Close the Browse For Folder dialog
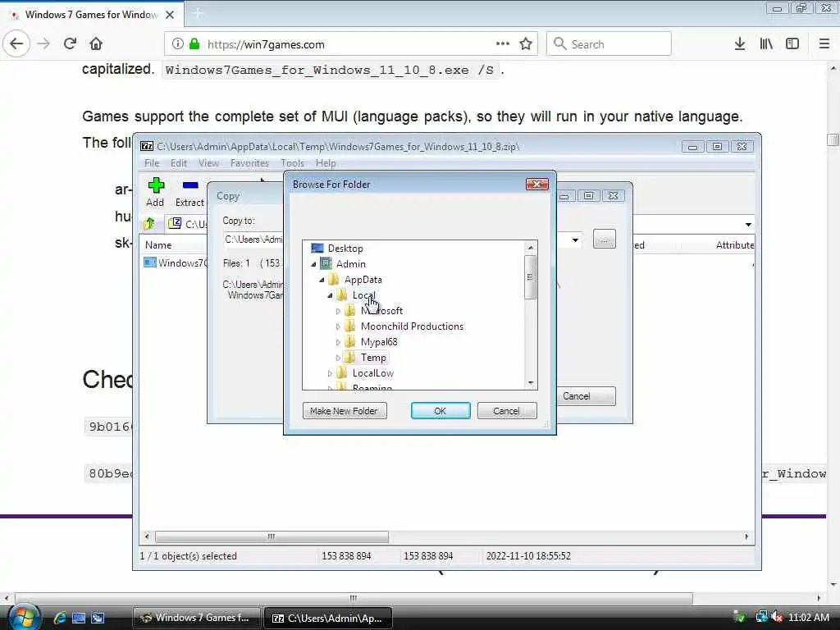The height and width of the screenshot is (630, 840). tap(536, 185)
